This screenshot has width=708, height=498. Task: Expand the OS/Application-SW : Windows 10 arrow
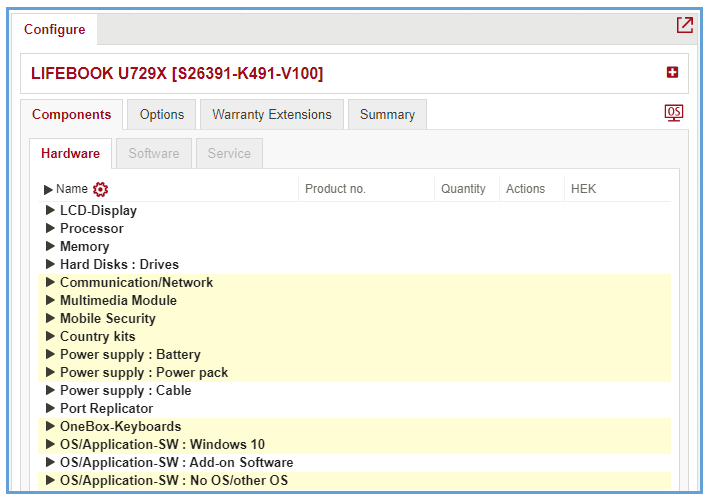50,445
